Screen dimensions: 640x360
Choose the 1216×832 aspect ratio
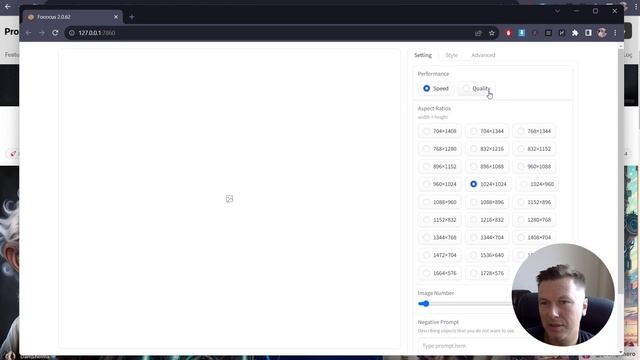pyautogui.click(x=487, y=220)
